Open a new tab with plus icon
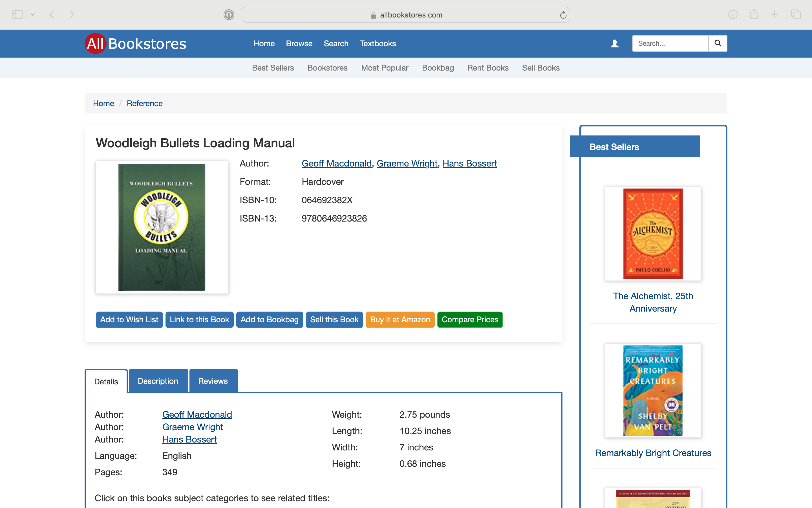This screenshot has height=508, width=812. tap(775, 14)
